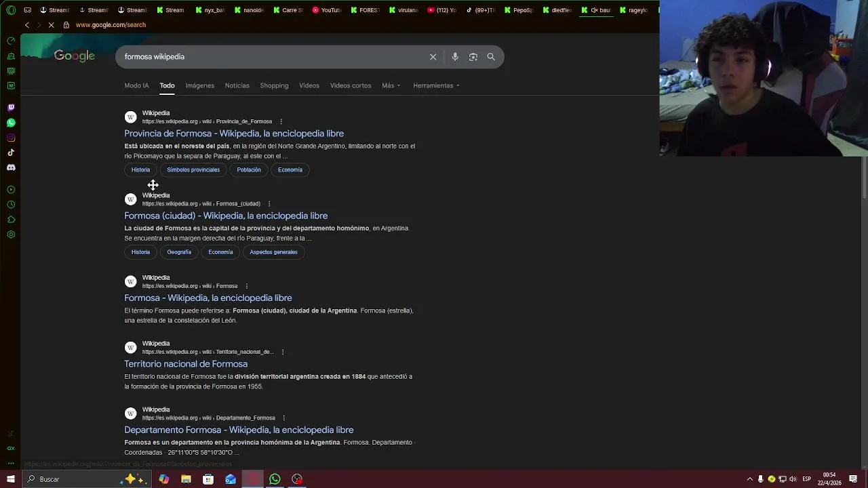Open options menu beside wiki › Formosa URL
868x488 pixels.
click(246, 286)
